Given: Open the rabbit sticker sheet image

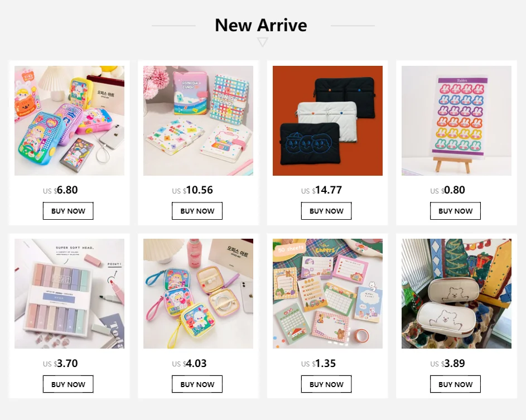Looking at the screenshot, I should tap(457, 120).
